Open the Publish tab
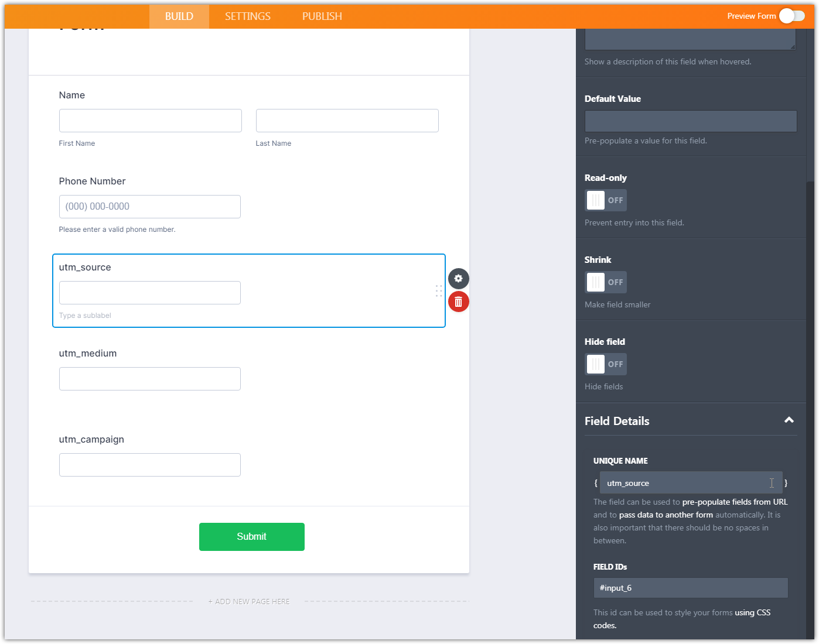This screenshot has width=819, height=644. click(322, 16)
